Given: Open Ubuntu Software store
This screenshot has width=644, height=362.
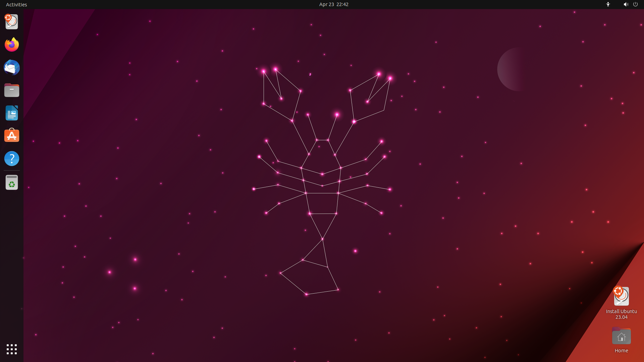Looking at the screenshot, I should 11,135.
